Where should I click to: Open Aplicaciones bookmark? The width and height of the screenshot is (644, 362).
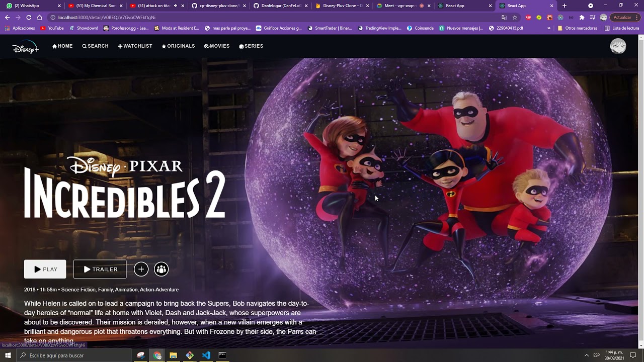tap(20, 28)
